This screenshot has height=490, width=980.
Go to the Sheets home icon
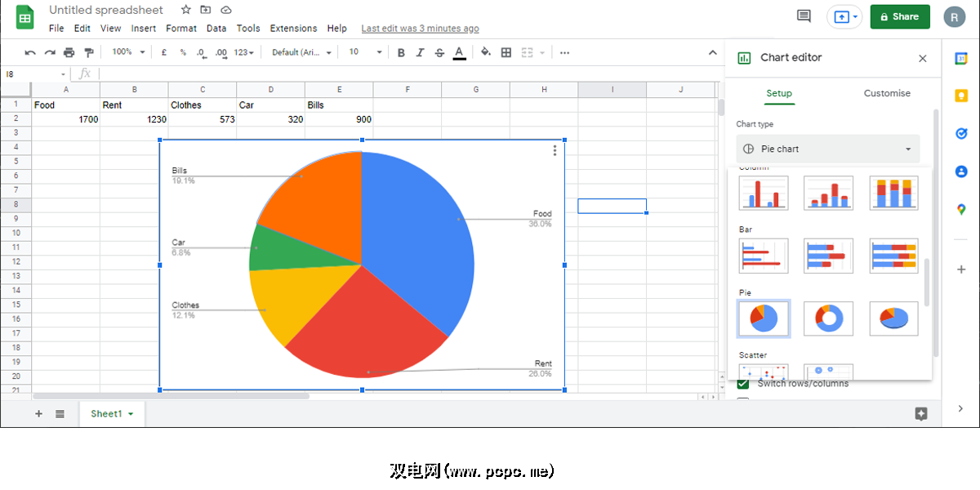click(25, 17)
